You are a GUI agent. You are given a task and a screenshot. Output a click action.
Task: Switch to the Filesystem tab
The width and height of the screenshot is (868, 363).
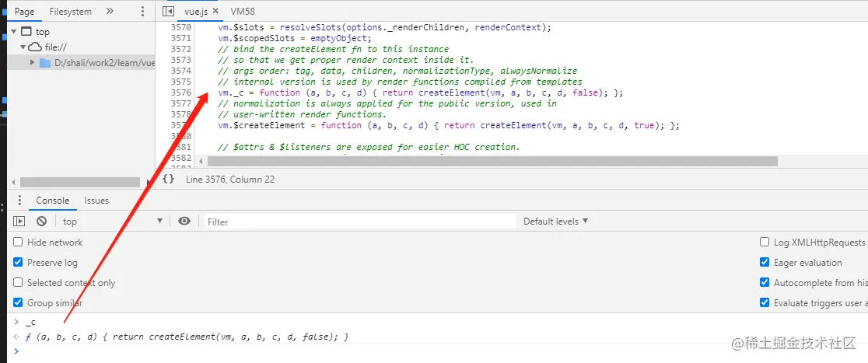coord(70,11)
